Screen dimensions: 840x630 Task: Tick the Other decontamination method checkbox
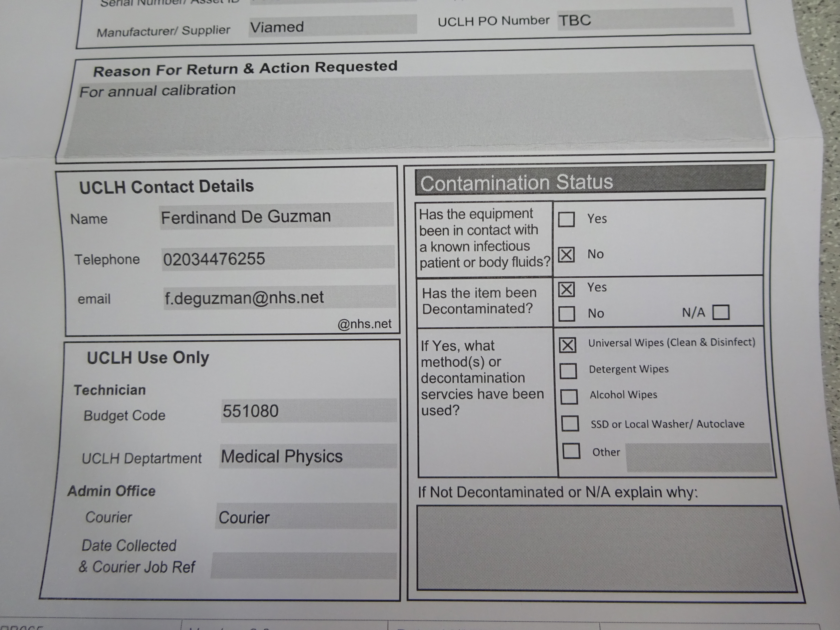pos(571,451)
